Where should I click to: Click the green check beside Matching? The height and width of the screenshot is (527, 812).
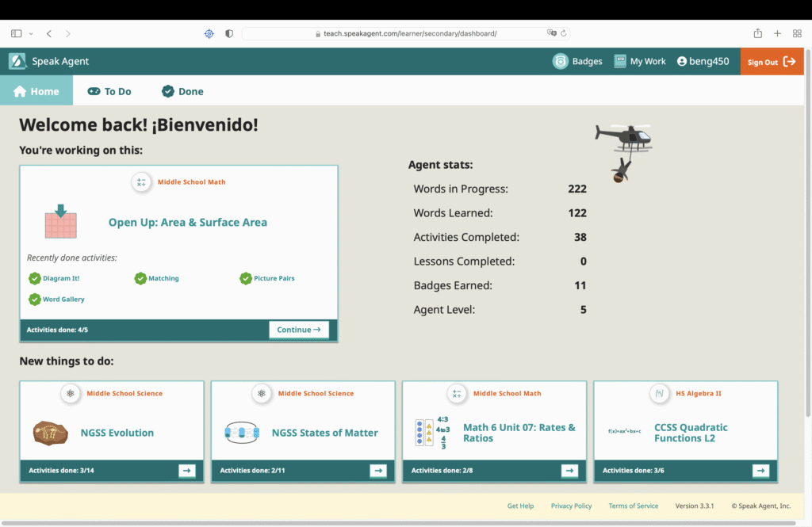pos(140,278)
